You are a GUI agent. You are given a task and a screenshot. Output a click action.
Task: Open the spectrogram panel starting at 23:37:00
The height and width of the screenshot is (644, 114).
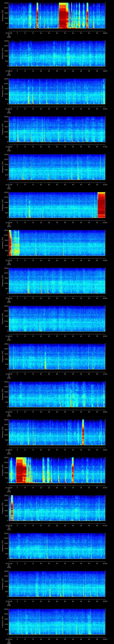[x=57, y=16]
